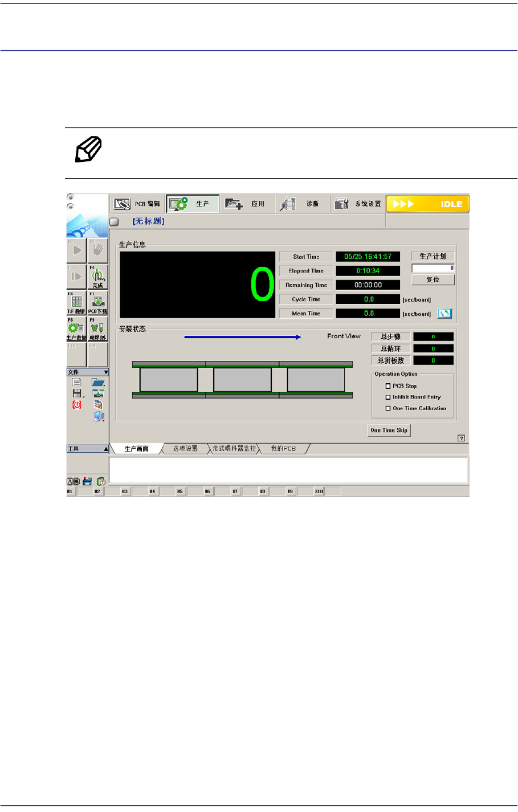
Task: Click the new document icon under 文件
Action: pos(77,382)
